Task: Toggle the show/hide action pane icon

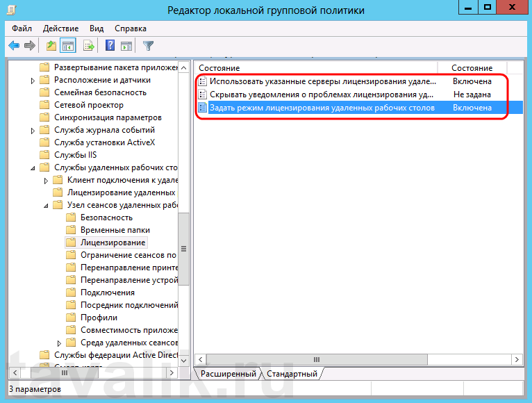Action: click(126, 46)
